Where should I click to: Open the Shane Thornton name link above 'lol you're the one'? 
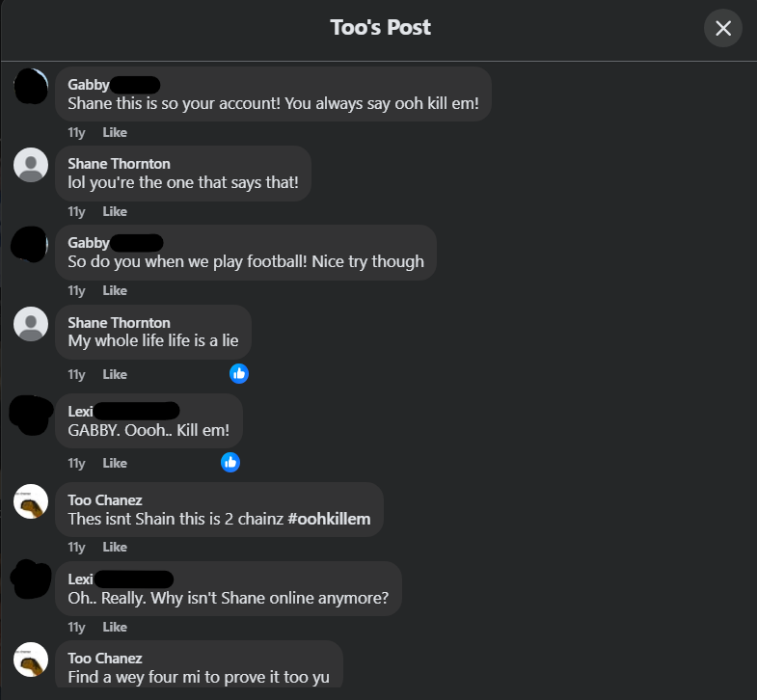[x=119, y=164]
